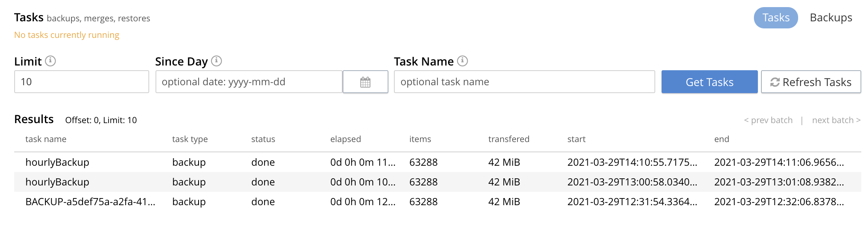Click the elapsed column header
The image size is (868, 232).
coord(345,139)
